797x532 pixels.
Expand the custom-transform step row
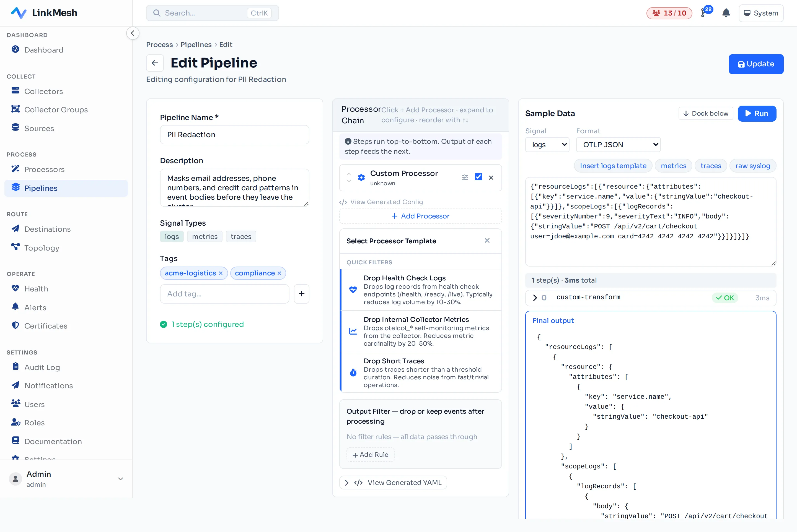pos(650,298)
